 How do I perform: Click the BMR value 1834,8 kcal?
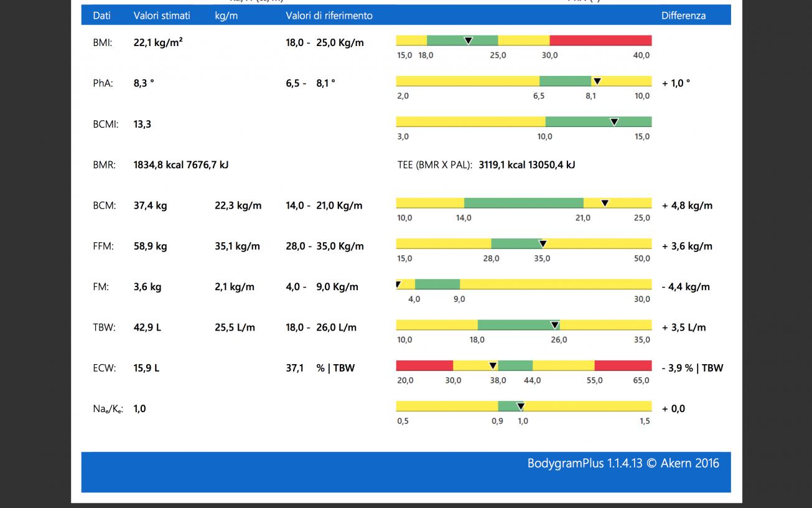point(159,165)
